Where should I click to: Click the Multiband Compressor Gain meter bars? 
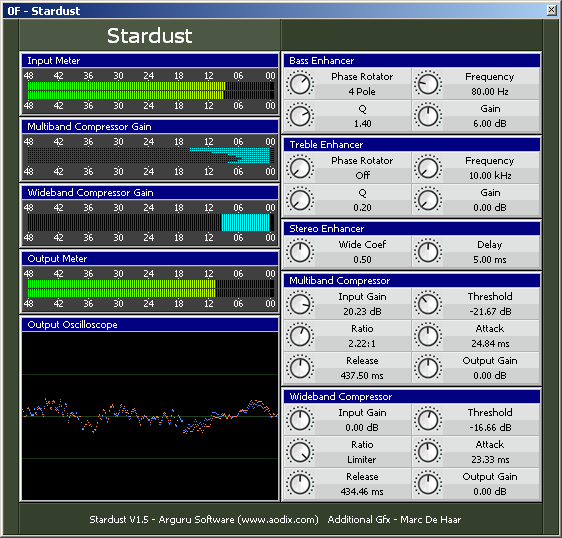click(151, 156)
